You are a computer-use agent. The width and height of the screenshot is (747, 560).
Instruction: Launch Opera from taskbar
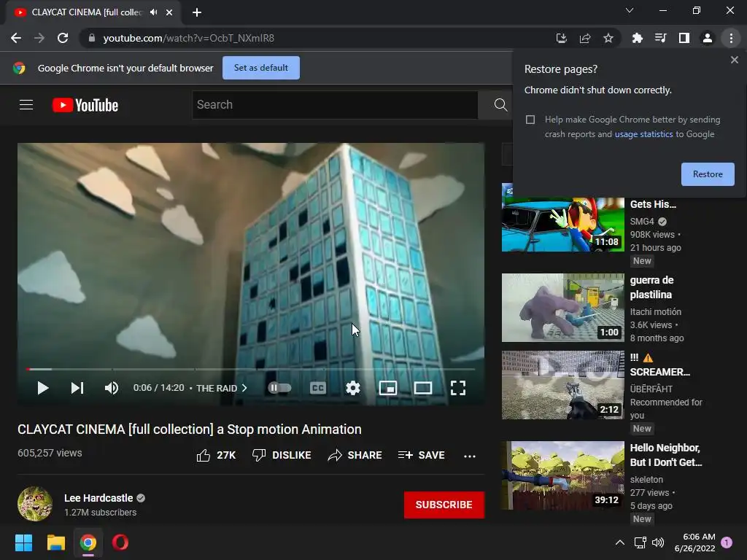120,542
